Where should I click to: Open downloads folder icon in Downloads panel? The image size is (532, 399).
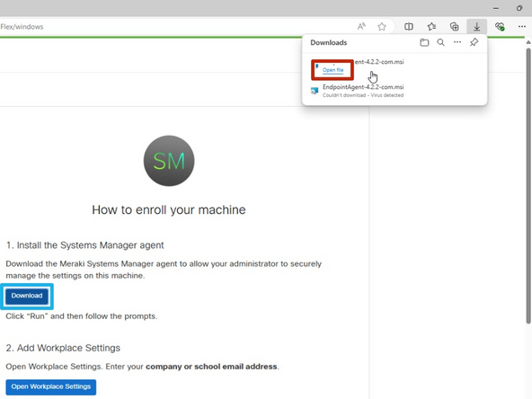click(x=424, y=42)
